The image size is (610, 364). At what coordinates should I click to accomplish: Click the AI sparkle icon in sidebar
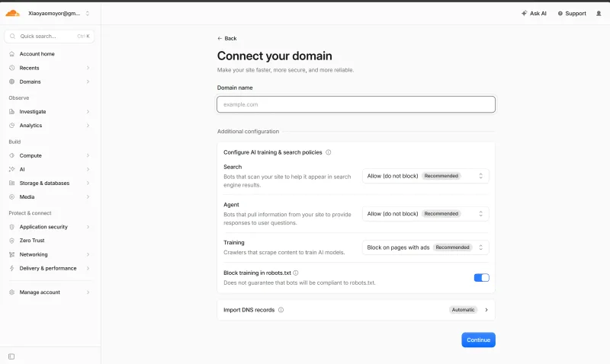point(11,169)
